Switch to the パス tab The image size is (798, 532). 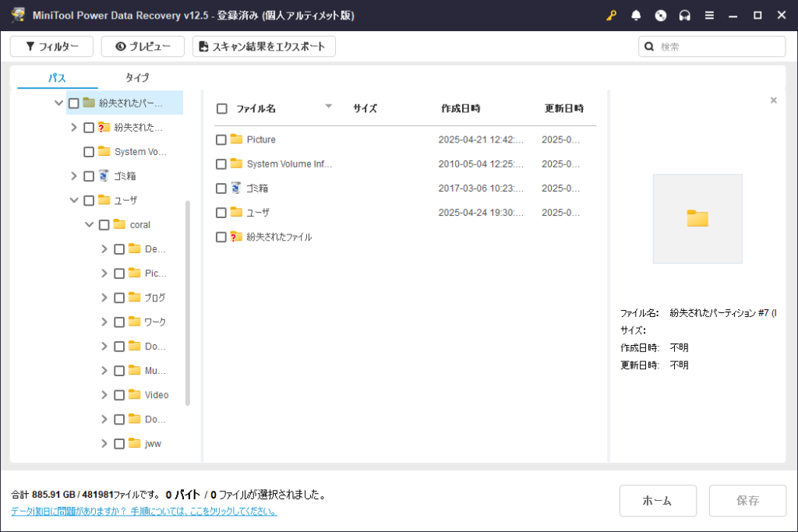(57, 78)
